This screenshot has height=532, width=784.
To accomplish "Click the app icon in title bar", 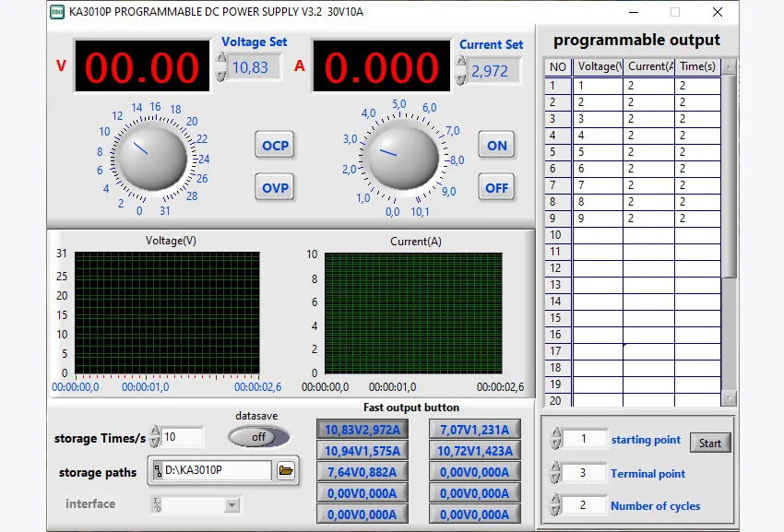I will [x=57, y=12].
